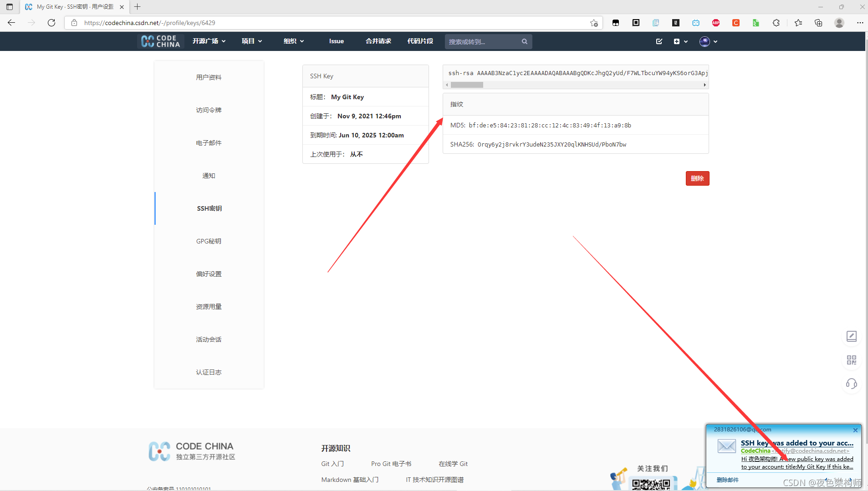
Task: Click the footer Code China logo
Action: click(192, 451)
